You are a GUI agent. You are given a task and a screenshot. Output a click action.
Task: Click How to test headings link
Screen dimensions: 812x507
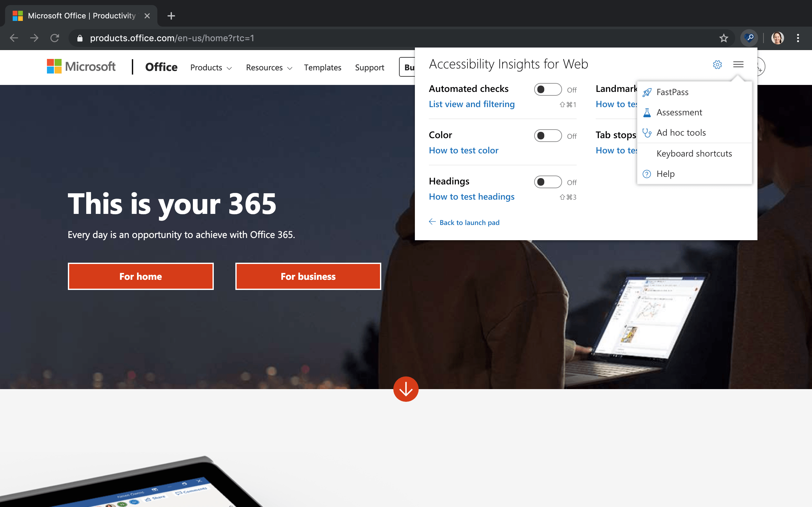(472, 196)
